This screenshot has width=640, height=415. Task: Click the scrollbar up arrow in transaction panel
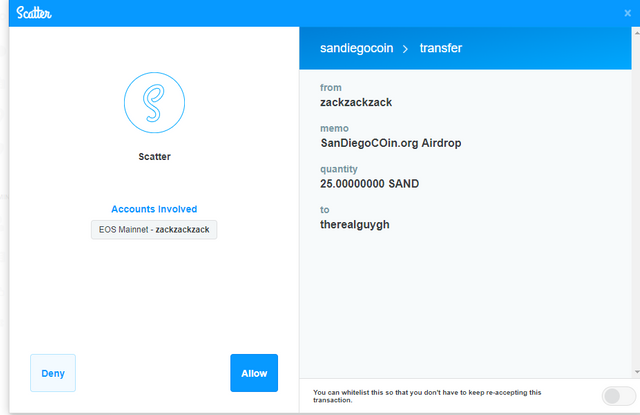pyautogui.click(x=637, y=33)
